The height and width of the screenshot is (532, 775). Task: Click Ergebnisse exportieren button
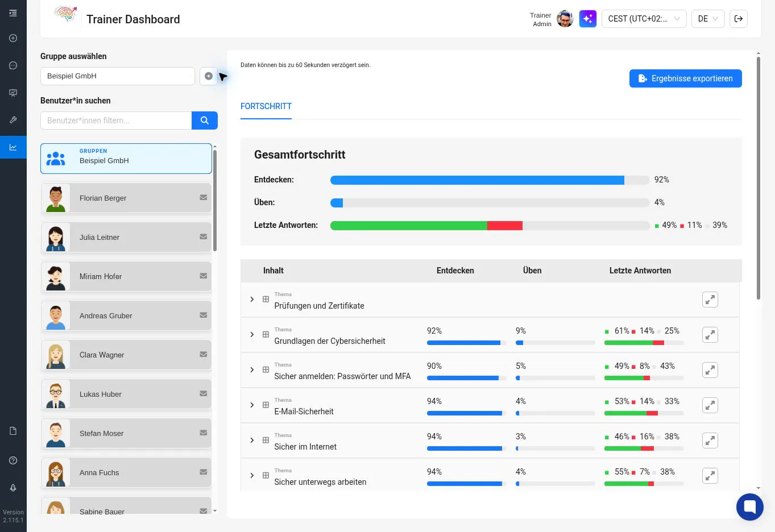tap(686, 78)
